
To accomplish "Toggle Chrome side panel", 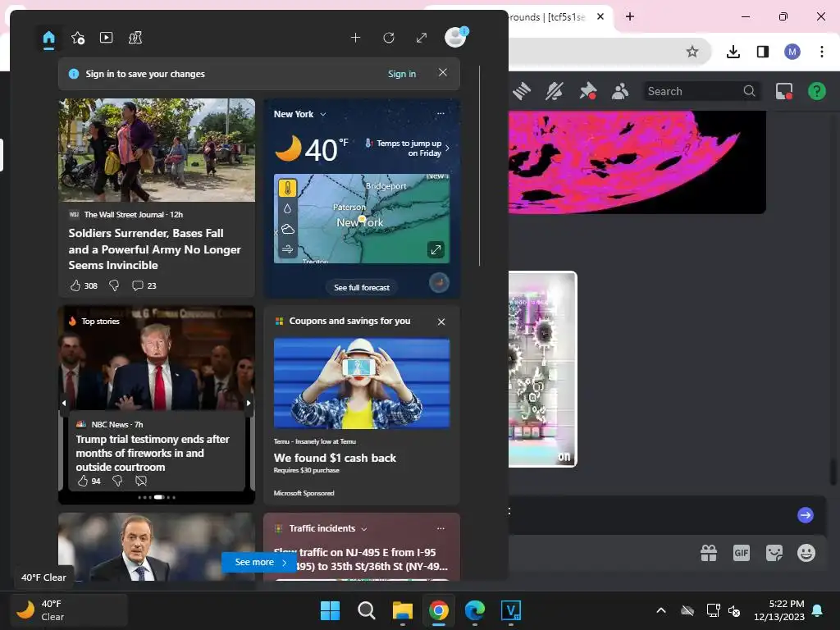I will pos(763,52).
